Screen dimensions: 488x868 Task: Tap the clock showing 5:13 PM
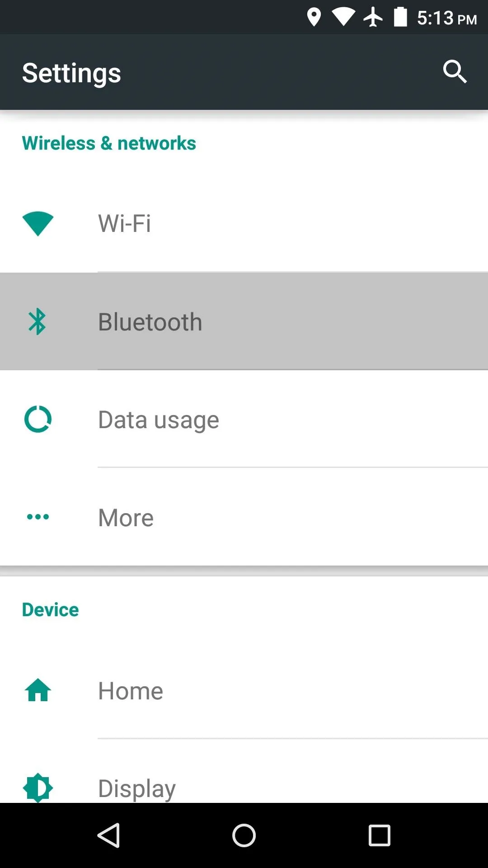pos(447,18)
